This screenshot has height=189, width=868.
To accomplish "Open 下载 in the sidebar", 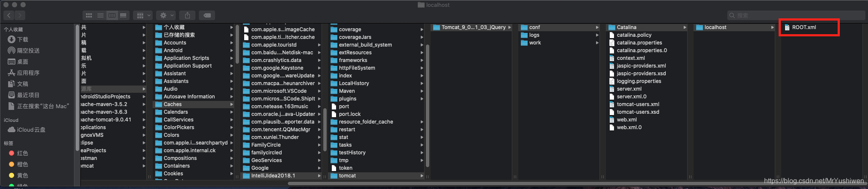I will (23, 39).
